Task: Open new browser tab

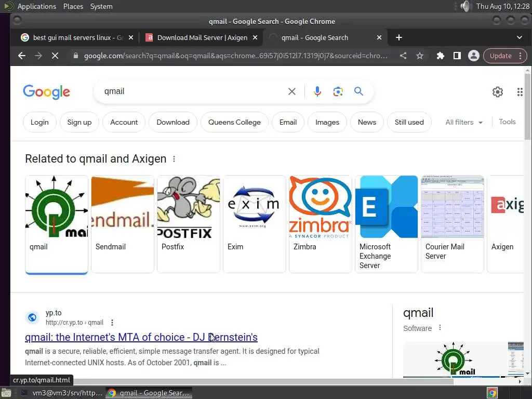Action: [x=399, y=37]
